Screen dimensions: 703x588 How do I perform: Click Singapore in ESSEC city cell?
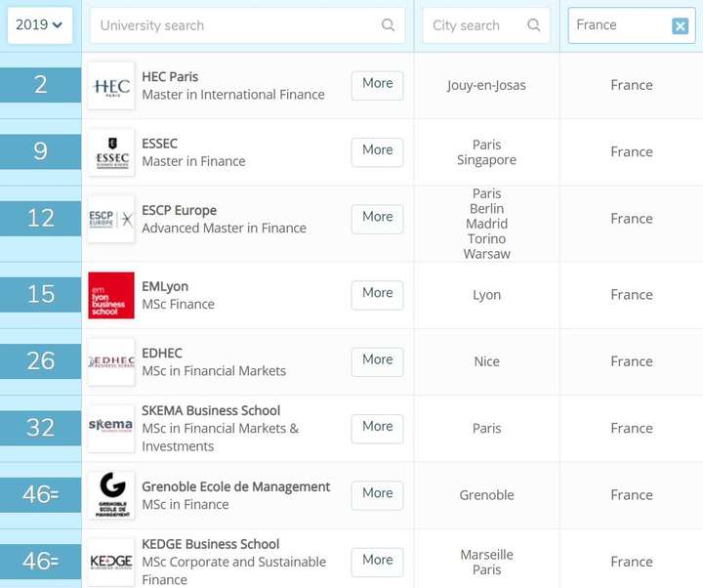486,160
